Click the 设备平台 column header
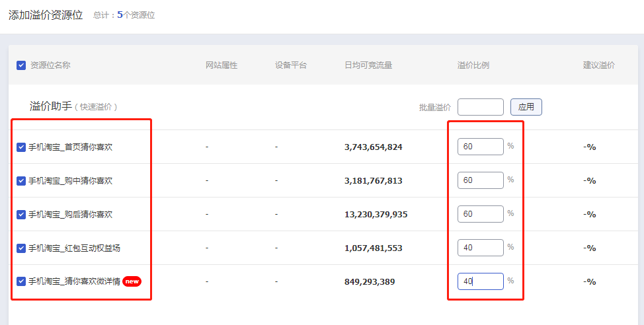644x325 pixels. 291,65
